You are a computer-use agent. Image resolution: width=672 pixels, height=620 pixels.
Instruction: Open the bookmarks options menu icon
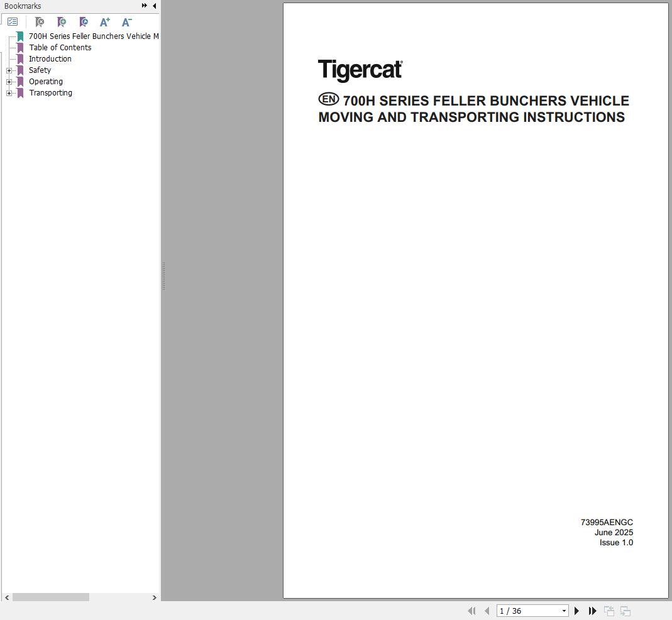[x=13, y=22]
